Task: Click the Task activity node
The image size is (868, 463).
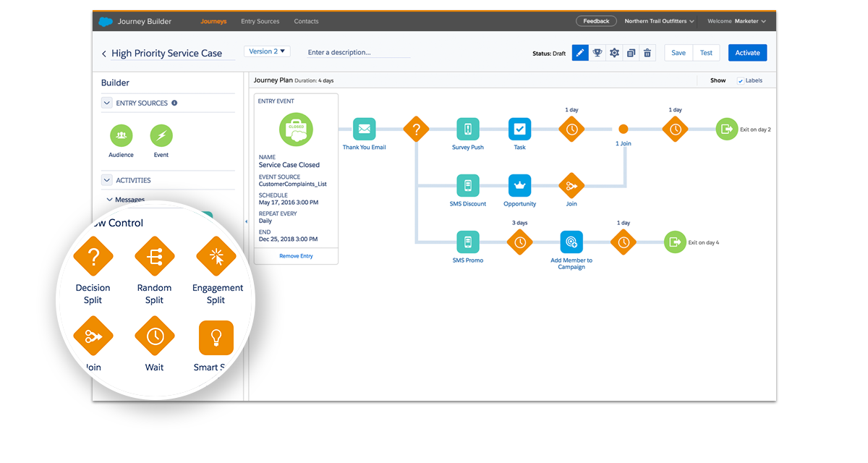Action: pyautogui.click(x=519, y=129)
